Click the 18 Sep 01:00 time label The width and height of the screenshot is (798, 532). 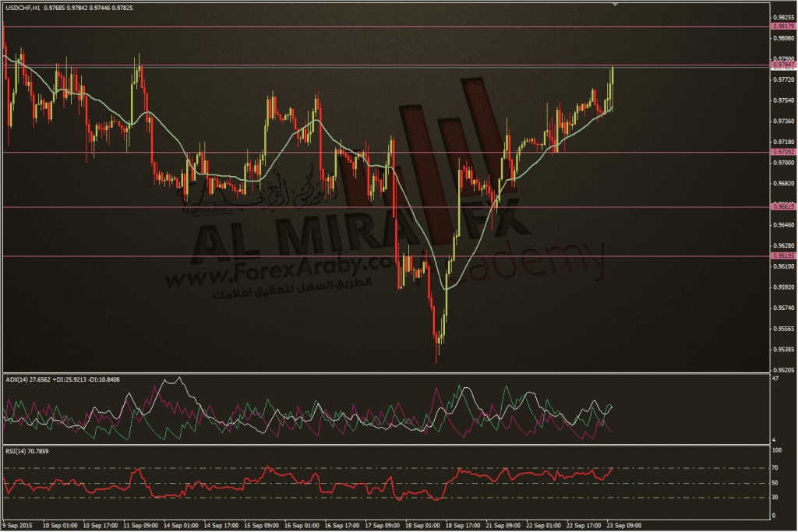pyautogui.click(x=422, y=526)
